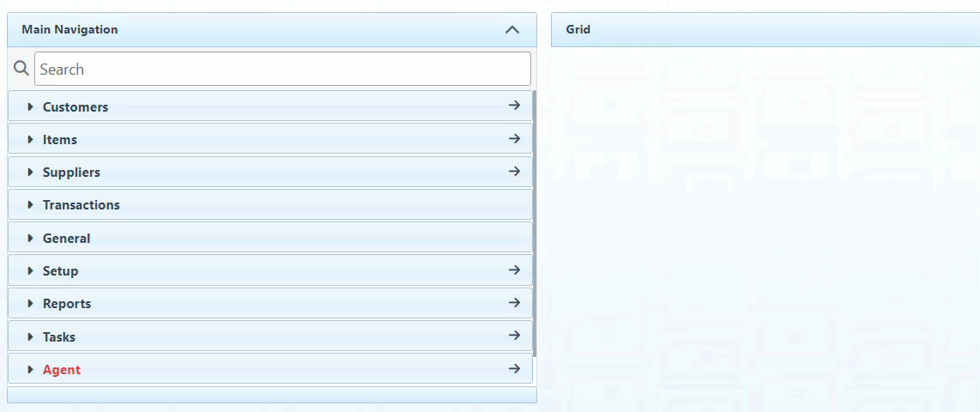
Task: Click the arrow icon beside Customers
Action: pyautogui.click(x=514, y=106)
